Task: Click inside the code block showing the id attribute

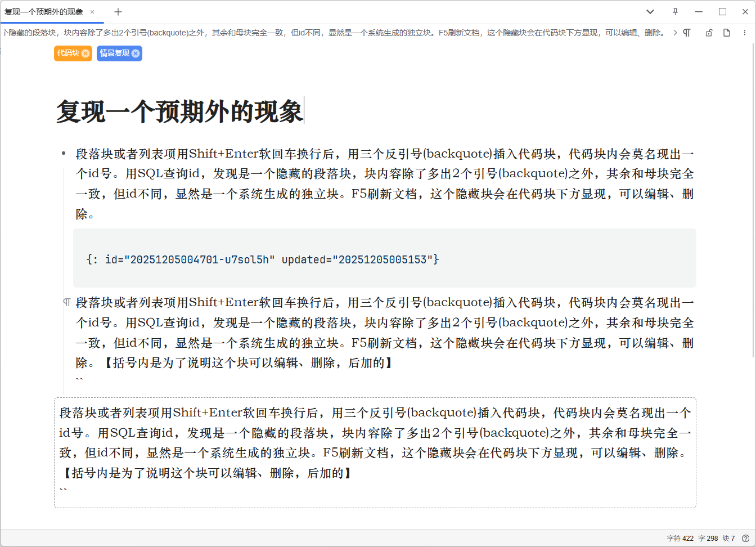Action: click(x=264, y=259)
